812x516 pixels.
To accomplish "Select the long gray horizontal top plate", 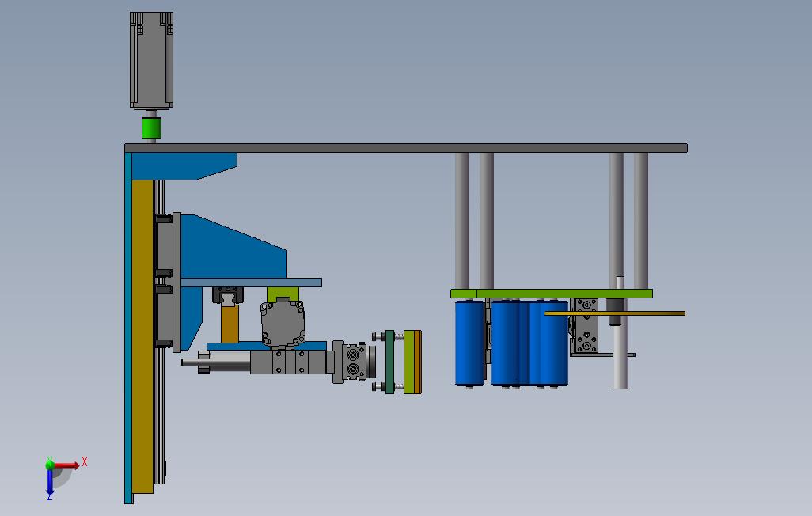I will pos(406,148).
